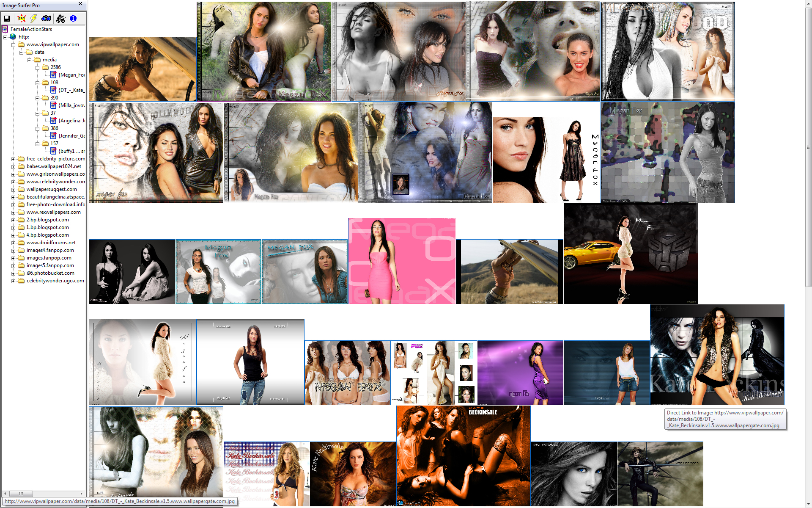Open the purple background Megan Fox thumbnail

pos(520,373)
